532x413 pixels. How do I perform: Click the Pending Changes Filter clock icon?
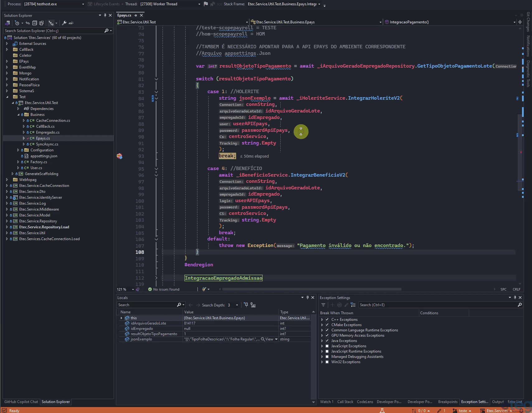pos(17,23)
